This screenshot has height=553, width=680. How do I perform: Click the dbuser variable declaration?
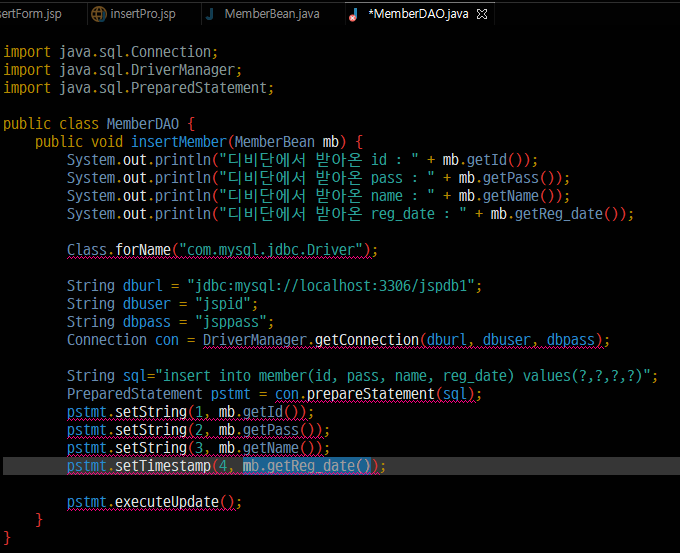tap(147, 304)
